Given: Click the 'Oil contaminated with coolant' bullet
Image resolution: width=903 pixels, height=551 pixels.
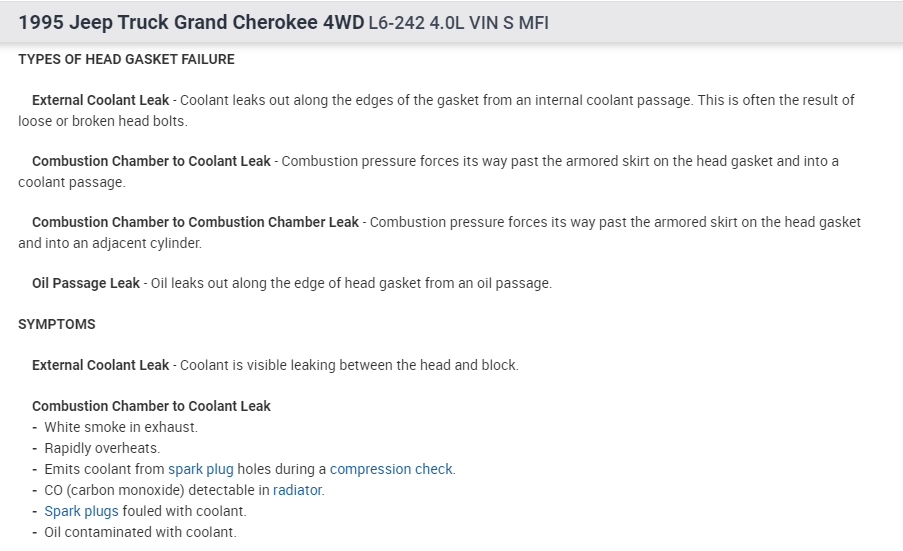Looking at the screenshot, I should click(x=140, y=532).
